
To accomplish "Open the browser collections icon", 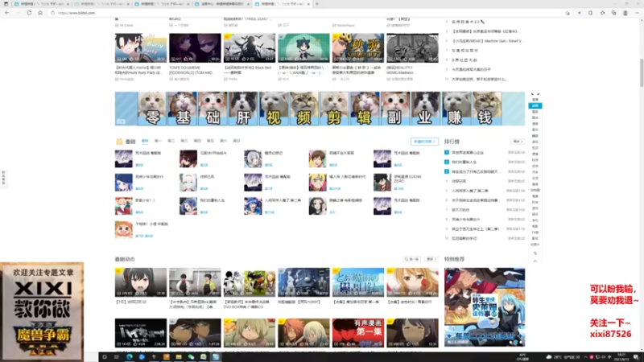I will coord(613,13).
